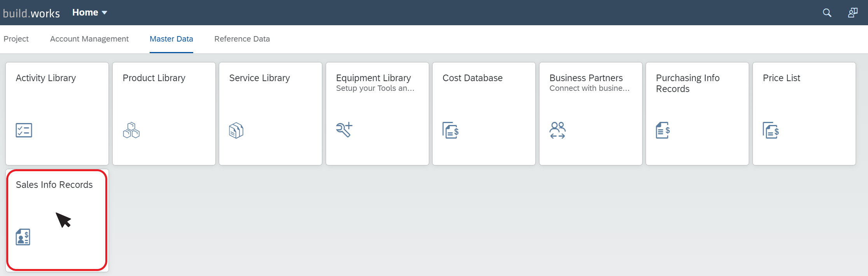Click 'Connect with busine...' subtitle text

click(x=589, y=89)
